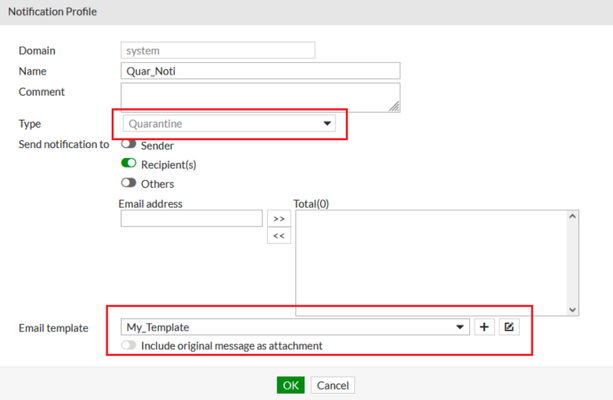
Task: Disable the Recipient(s) notification switch
Action: [128, 164]
